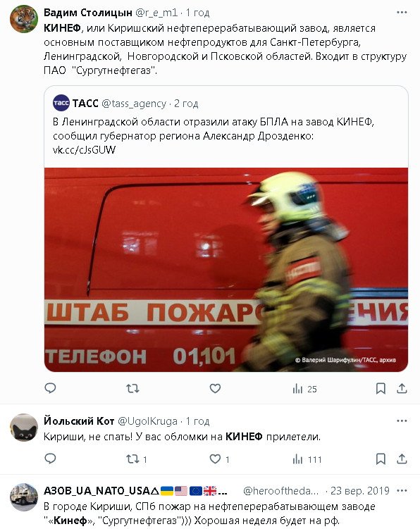Image resolution: width=420 pixels, height=529 pixels.
Task: Like Вадим Столицын's post
Action: [215, 389]
